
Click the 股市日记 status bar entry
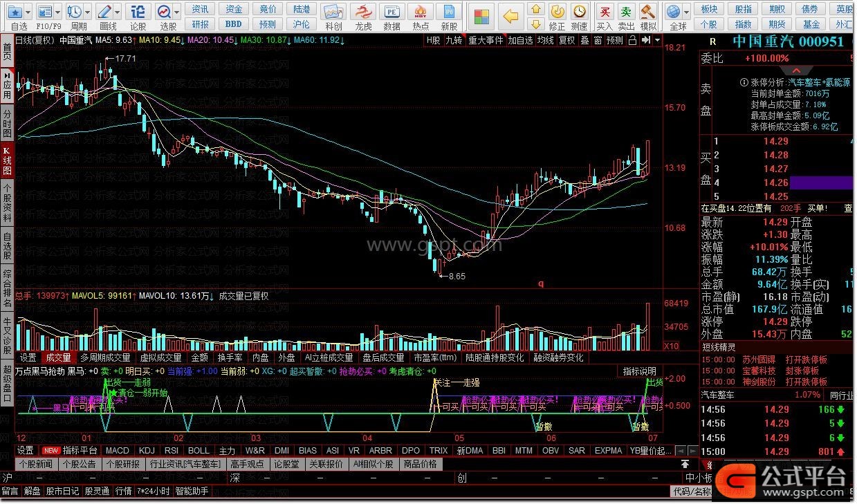tap(63, 492)
